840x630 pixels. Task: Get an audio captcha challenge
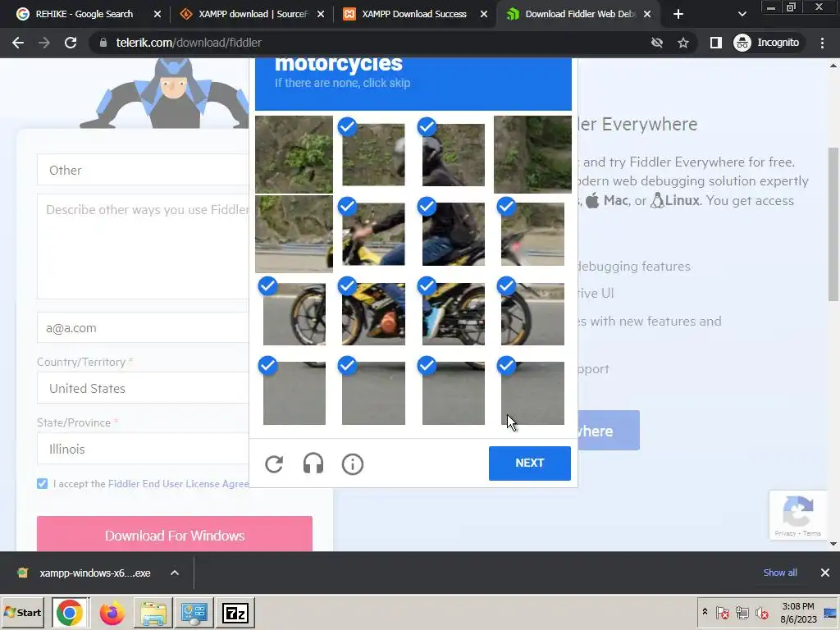click(x=313, y=464)
